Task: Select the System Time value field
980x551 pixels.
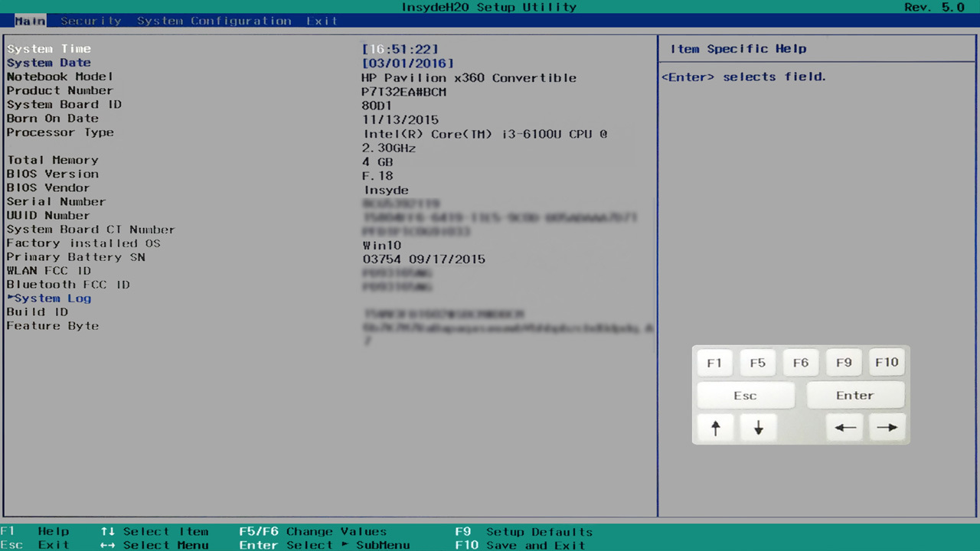Action: point(400,49)
